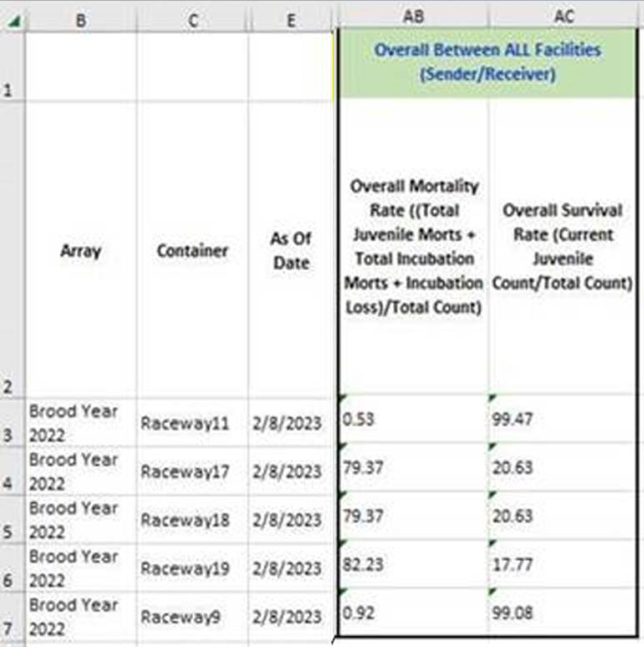The height and width of the screenshot is (647, 644).
Task: Select column AB header
Action: (412, 17)
